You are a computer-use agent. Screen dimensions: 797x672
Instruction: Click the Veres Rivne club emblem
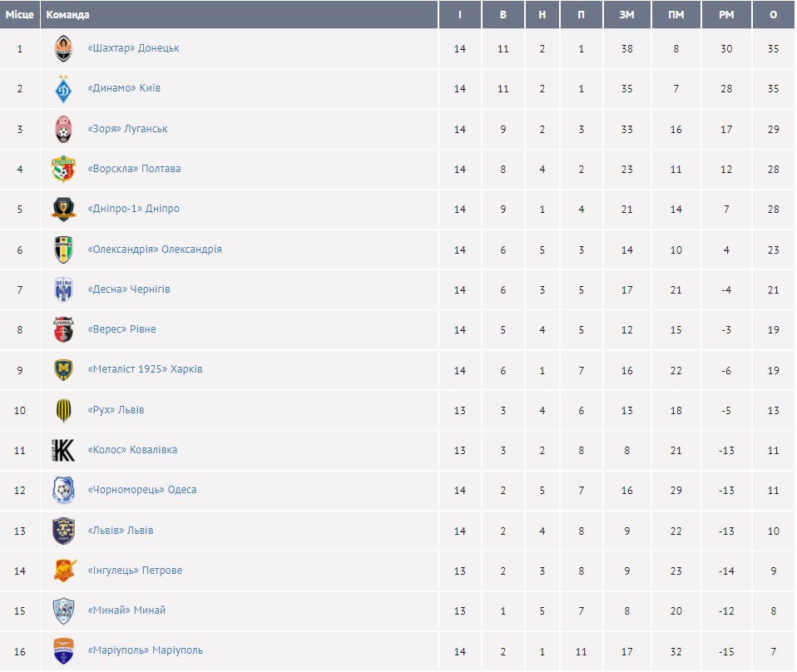pyautogui.click(x=63, y=329)
